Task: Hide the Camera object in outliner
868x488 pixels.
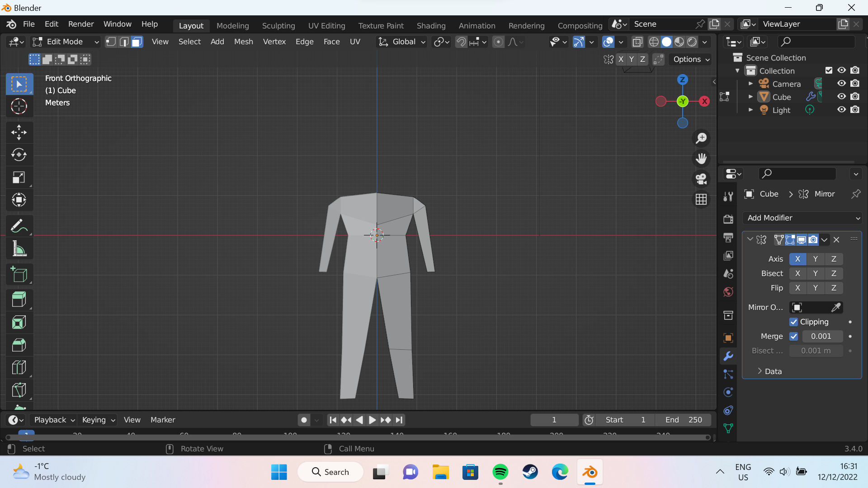Action: pyautogui.click(x=841, y=84)
